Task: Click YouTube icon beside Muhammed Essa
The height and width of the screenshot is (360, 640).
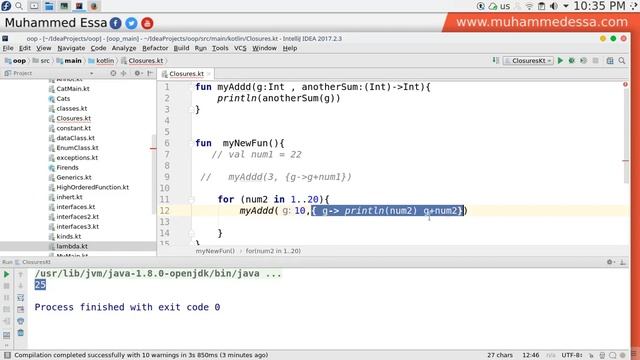Action: 147,23
